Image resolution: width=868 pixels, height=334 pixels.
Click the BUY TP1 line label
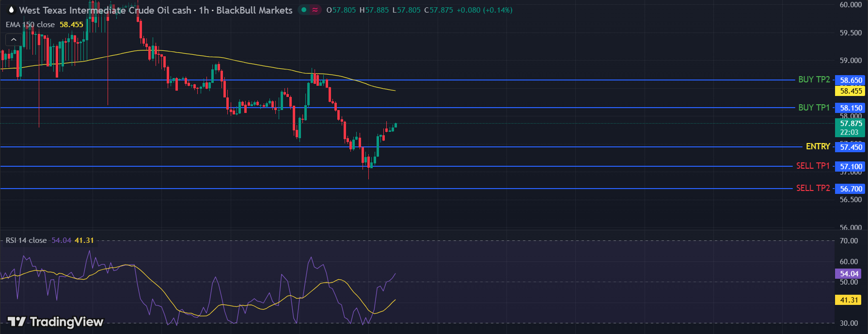pos(814,108)
